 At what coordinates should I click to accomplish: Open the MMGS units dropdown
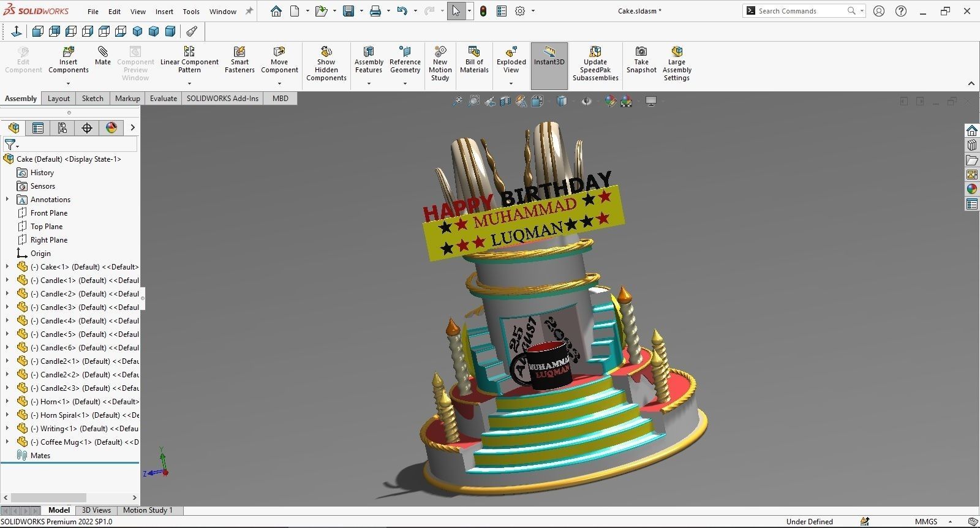pos(950,522)
